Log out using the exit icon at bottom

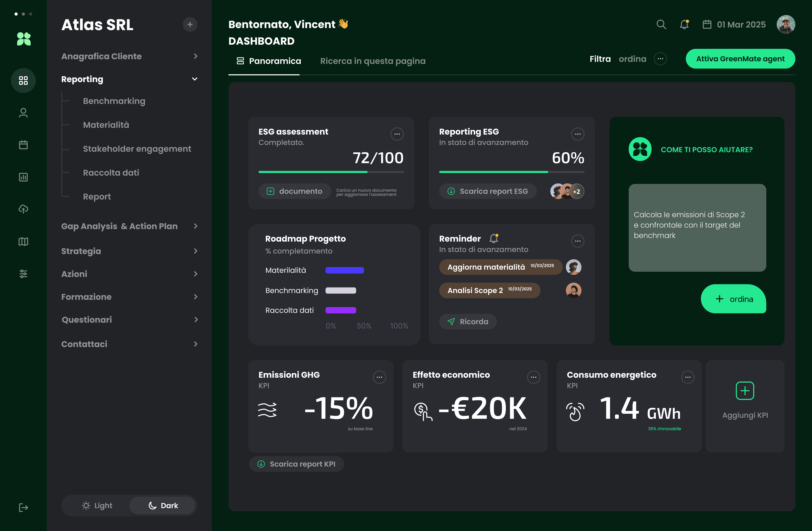pyautogui.click(x=23, y=507)
